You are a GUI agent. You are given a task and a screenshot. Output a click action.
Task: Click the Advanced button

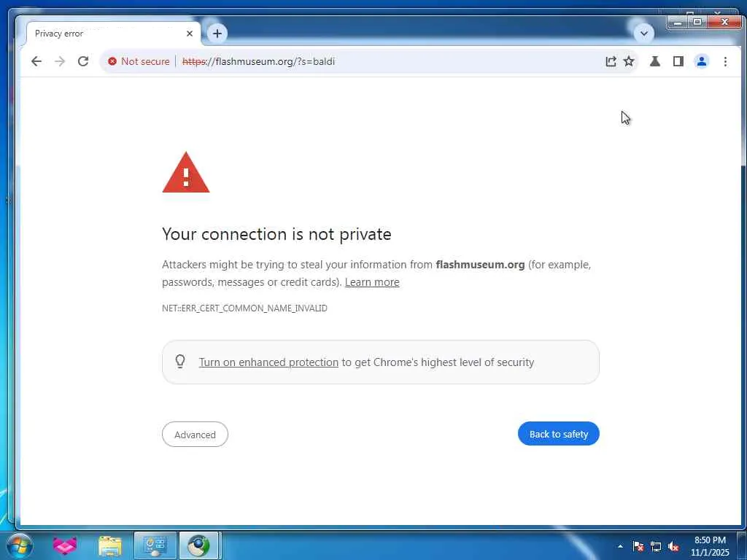pyautogui.click(x=195, y=435)
